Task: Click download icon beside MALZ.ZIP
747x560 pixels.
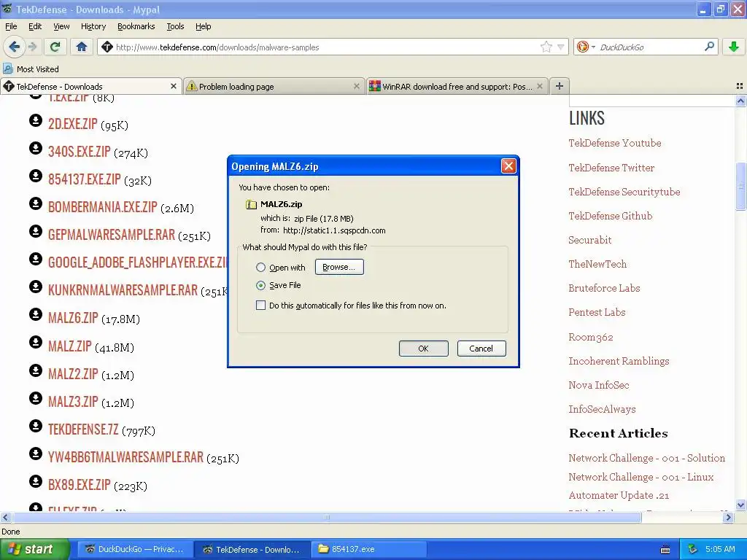Action: pos(36,342)
